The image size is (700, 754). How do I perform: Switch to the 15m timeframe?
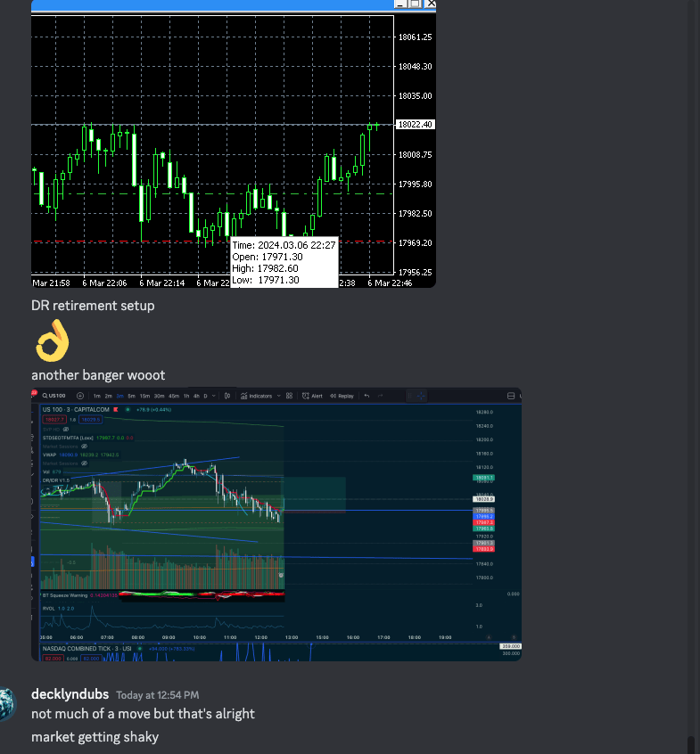coord(144,396)
